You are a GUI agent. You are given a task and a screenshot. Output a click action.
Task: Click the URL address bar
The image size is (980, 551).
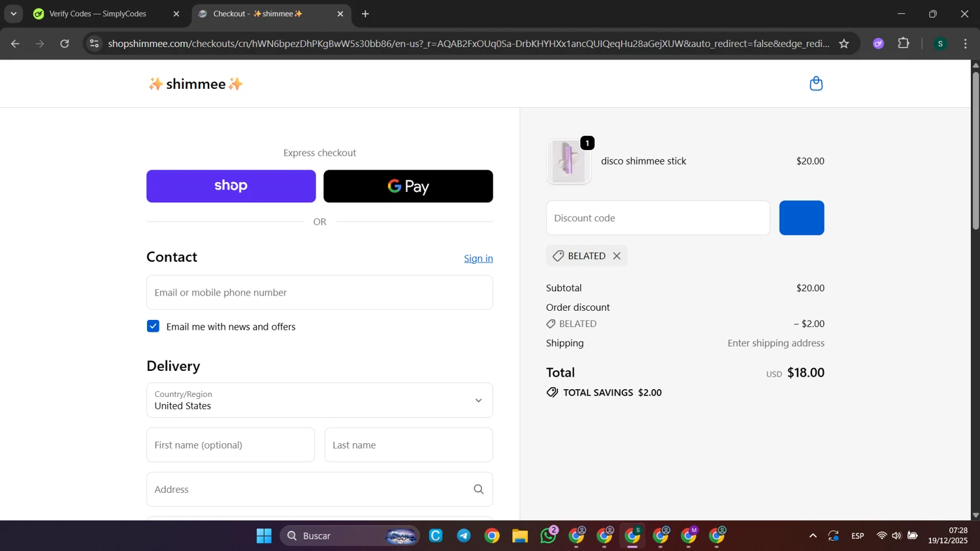(x=468, y=44)
